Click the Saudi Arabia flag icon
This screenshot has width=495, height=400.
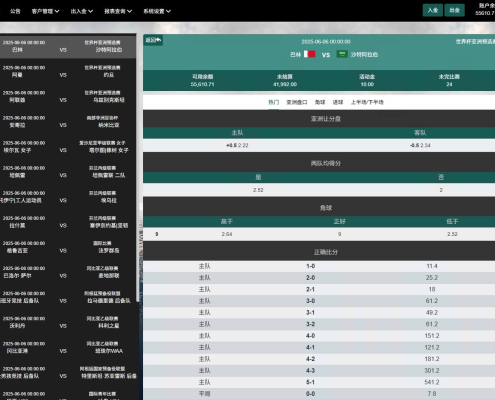click(342, 54)
